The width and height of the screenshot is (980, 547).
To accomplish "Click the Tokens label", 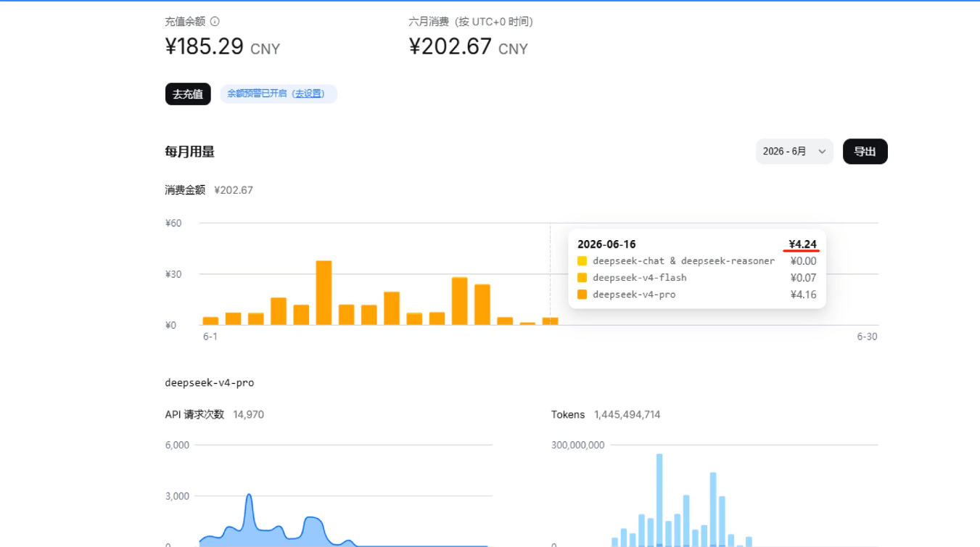I will click(568, 415).
